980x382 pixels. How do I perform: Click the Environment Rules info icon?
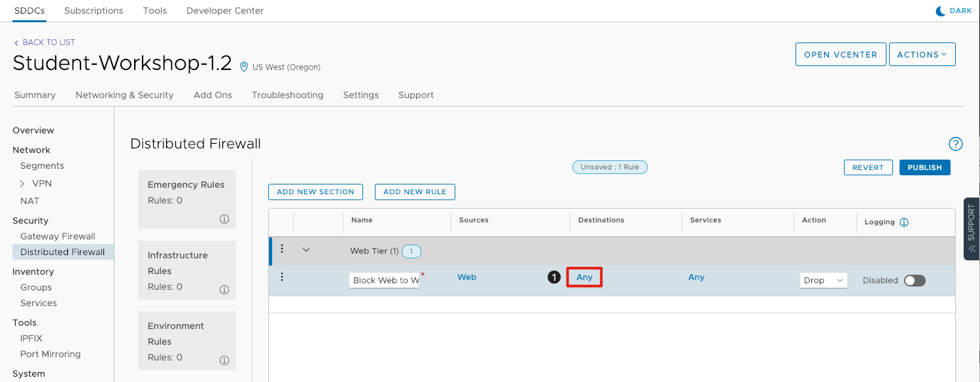point(224,360)
